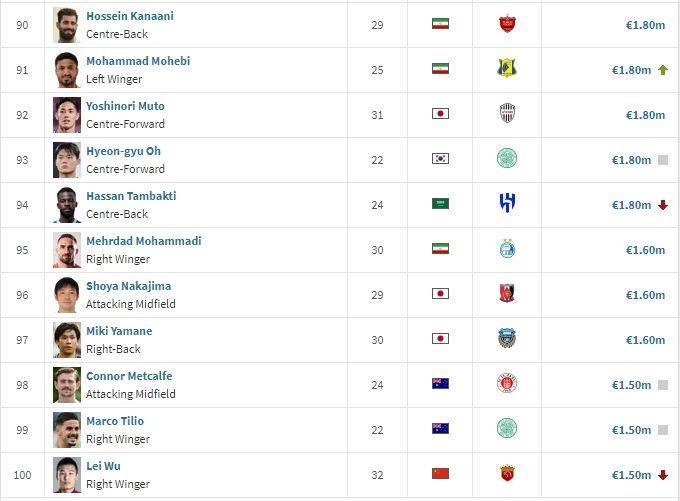Open Shoya Nakajima's player profile link
Screen dimensions: 680x501
pyautogui.click(x=128, y=286)
